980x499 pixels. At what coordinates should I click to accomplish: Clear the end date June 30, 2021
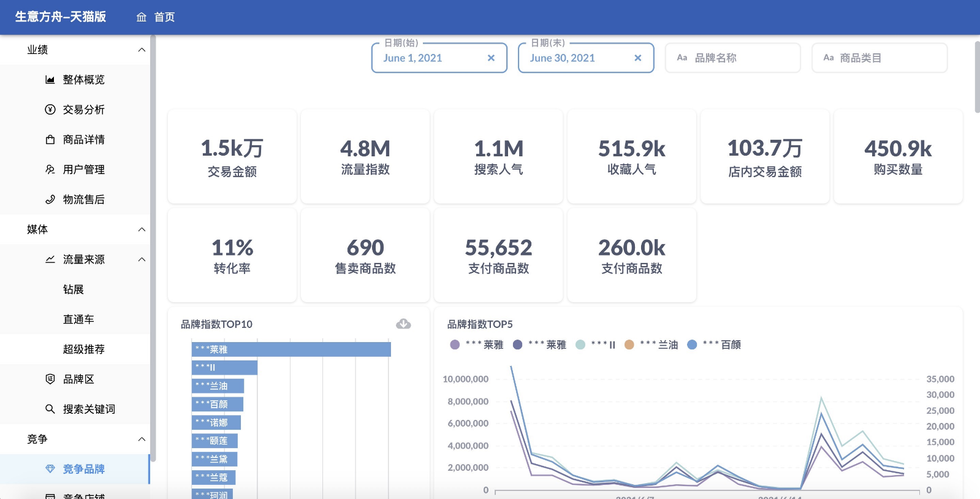coord(638,58)
